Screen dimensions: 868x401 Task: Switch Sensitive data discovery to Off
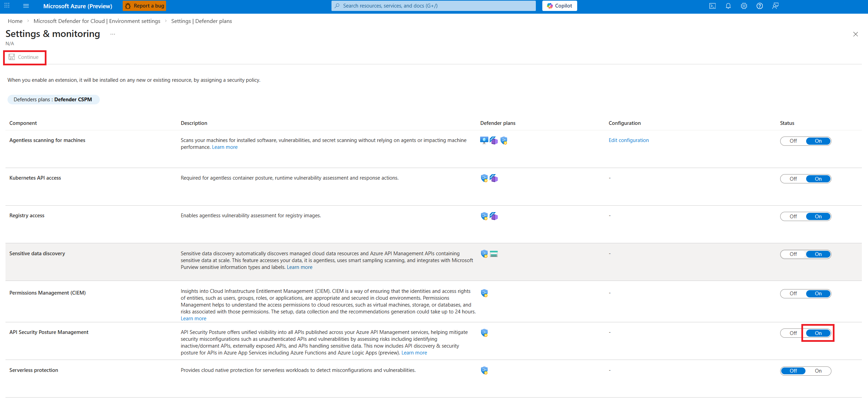pos(793,254)
